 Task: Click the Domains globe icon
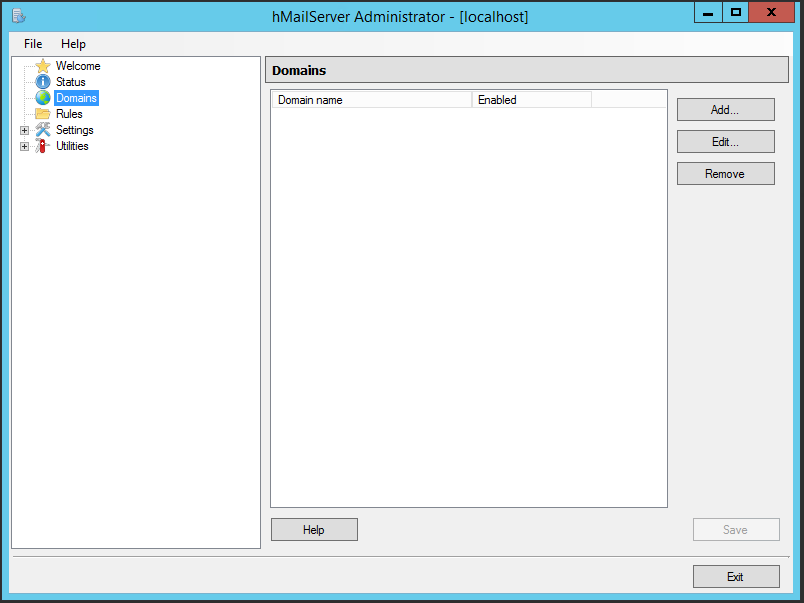43,98
